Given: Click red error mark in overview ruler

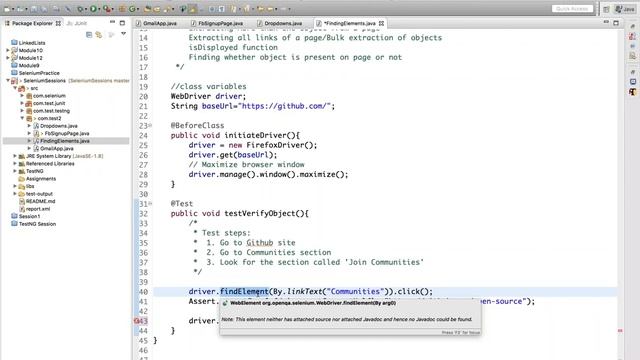Looking at the screenshot, I should pos(620,331).
